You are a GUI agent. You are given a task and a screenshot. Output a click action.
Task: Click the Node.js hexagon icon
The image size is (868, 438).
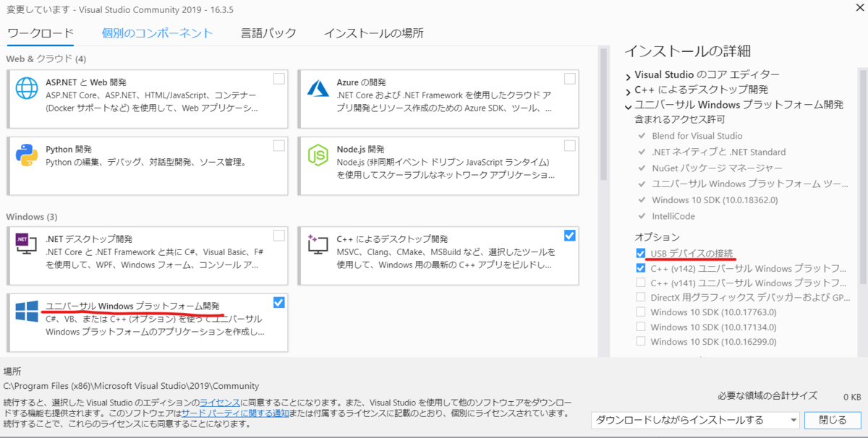(318, 155)
